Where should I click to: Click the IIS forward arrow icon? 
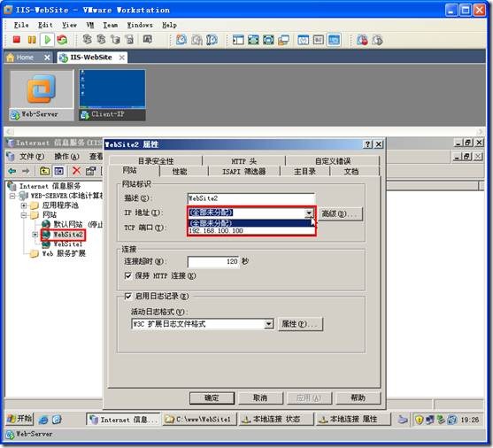tap(26, 171)
